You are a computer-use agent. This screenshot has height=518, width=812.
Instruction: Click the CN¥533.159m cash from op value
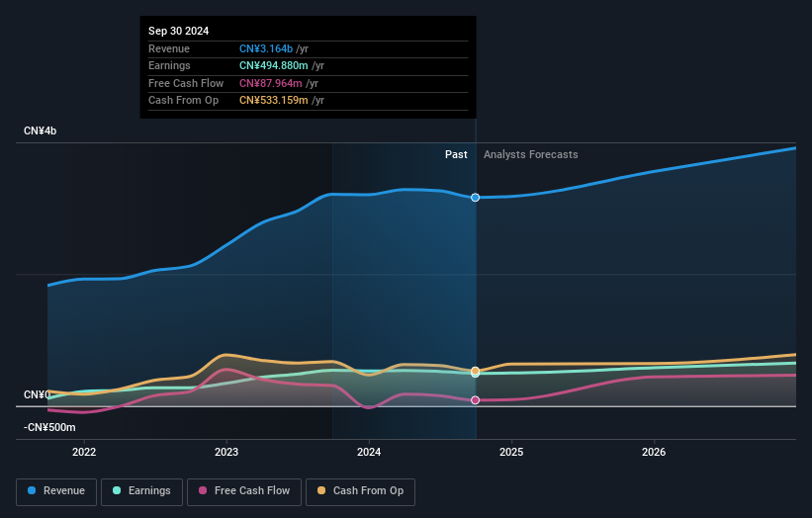pyautogui.click(x=273, y=101)
